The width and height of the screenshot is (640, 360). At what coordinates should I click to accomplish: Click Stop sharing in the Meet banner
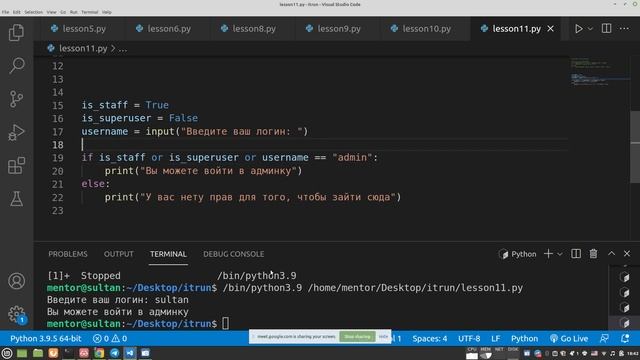click(357, 336)
